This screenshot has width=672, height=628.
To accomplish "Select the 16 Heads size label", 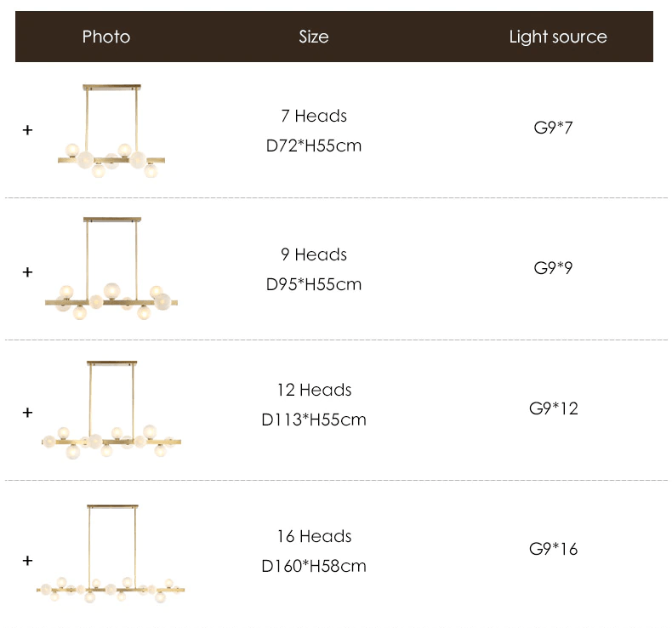I will (x=314, y=536).
